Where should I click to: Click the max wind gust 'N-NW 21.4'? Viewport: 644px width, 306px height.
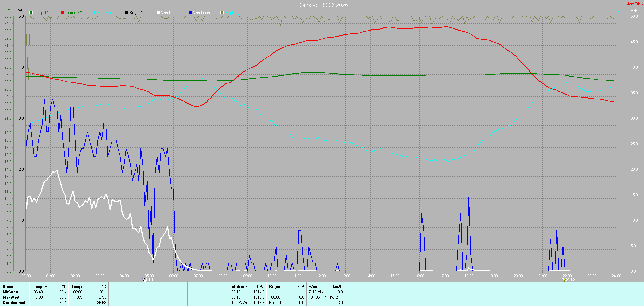click(334, 297)
